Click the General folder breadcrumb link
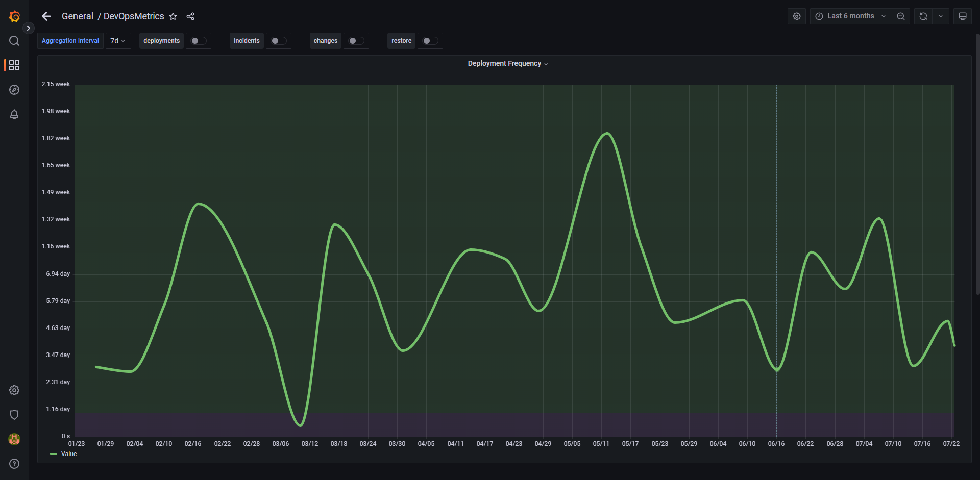Screen dimensions: 980x480 77,16
